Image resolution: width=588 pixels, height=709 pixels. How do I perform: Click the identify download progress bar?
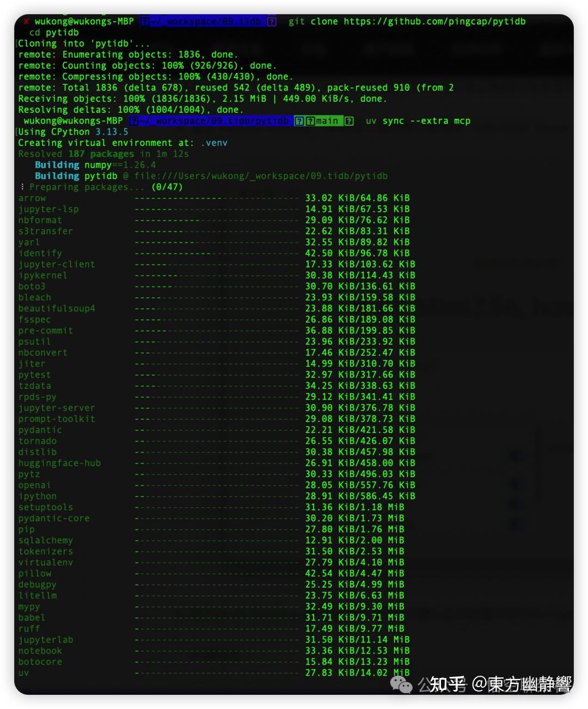217,253
